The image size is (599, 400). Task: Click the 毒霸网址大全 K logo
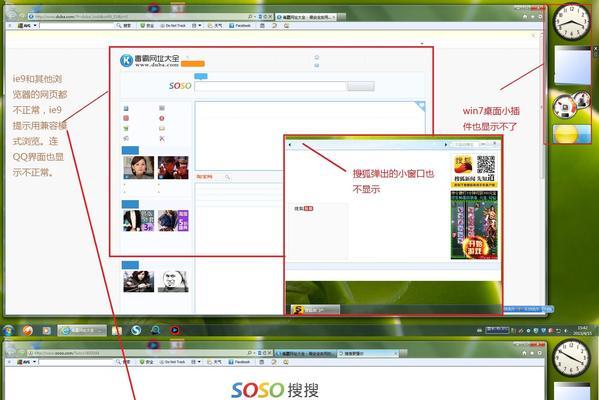[x=126, y=60]
